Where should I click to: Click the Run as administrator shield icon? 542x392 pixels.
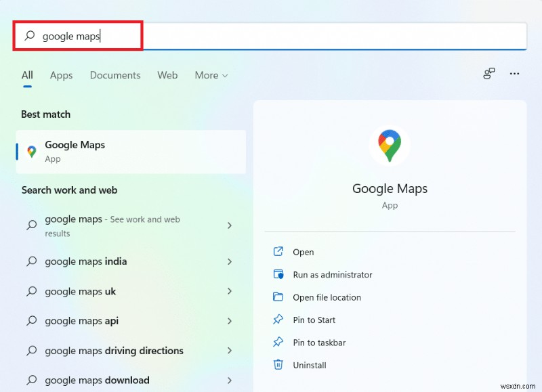pyautogui.click(x=278, y=275)
